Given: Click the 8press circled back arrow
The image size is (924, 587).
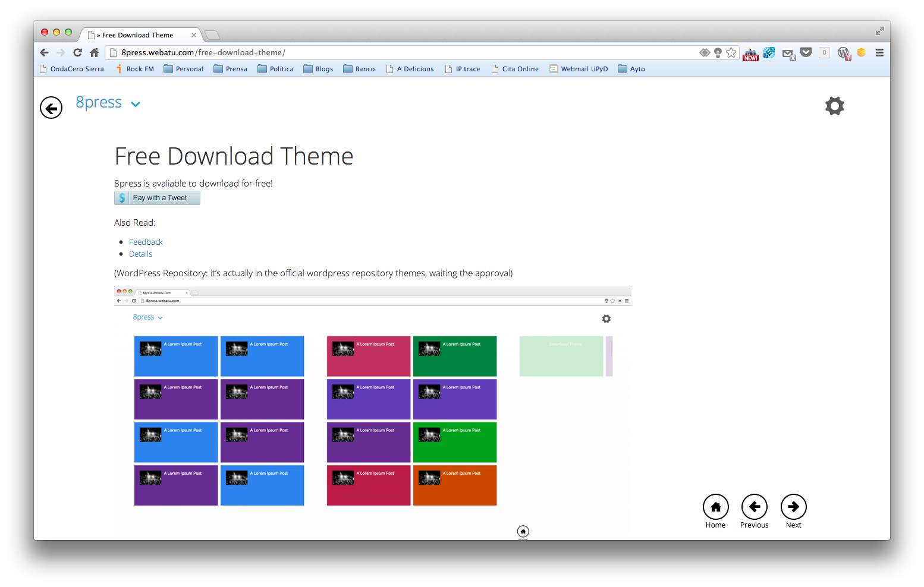Looking at the screenshot, I should point(51,108).
